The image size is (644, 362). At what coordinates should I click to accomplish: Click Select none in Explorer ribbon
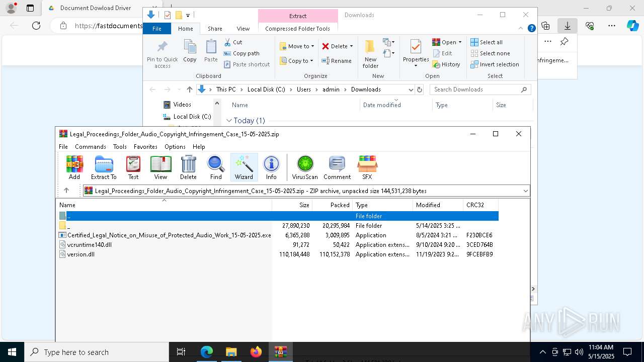[x=490, y=53]
